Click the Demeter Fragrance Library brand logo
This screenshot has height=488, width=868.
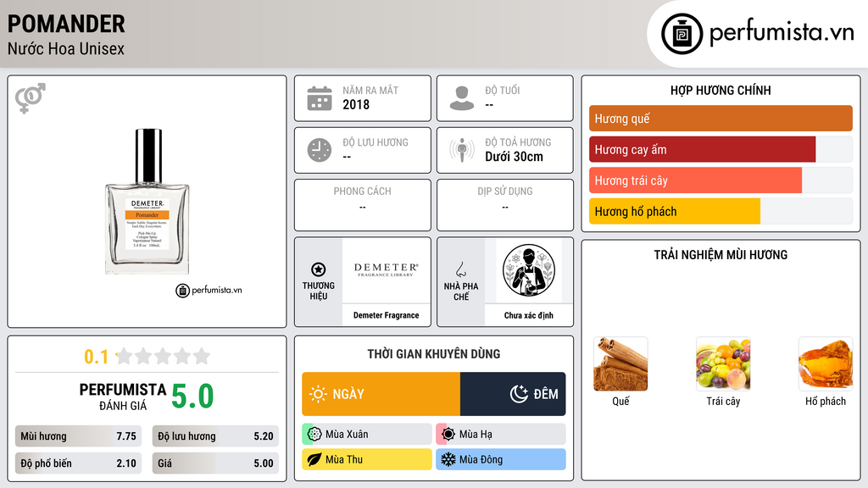(387, 270)
